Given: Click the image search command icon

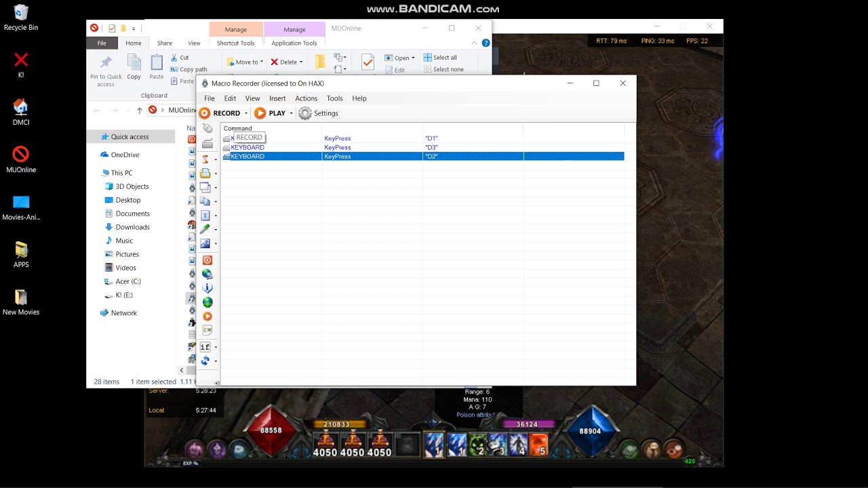Looking at the screenshot, I should (x=205, y=243).
